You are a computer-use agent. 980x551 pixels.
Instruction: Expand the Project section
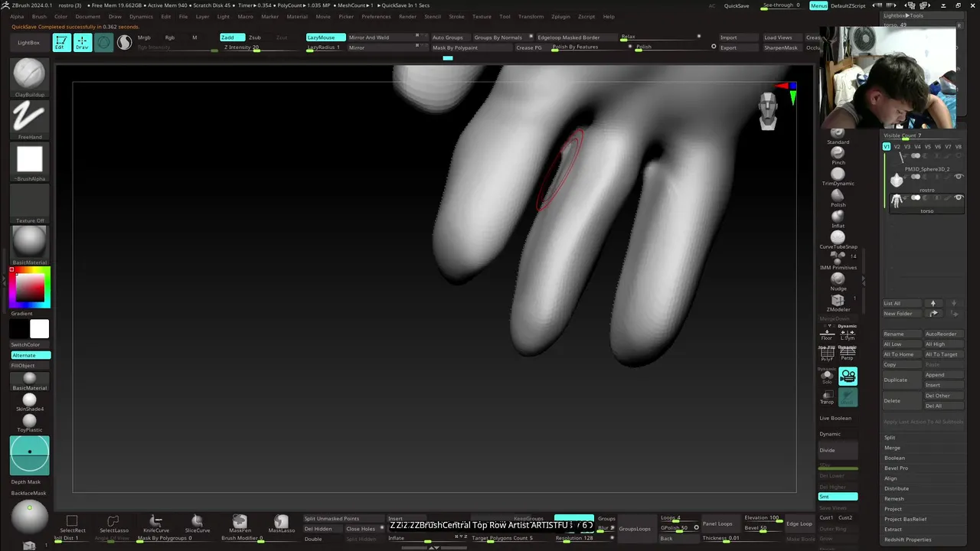point(893,509)
